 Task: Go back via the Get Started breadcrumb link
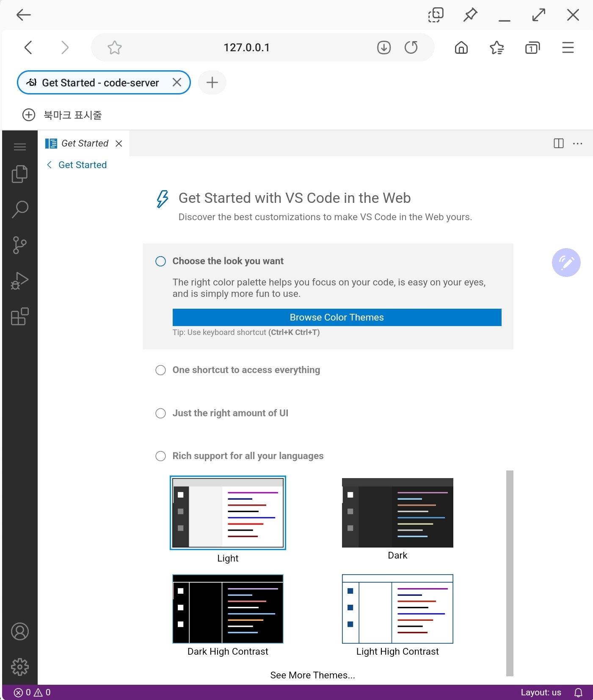click(x=77, y=165)
